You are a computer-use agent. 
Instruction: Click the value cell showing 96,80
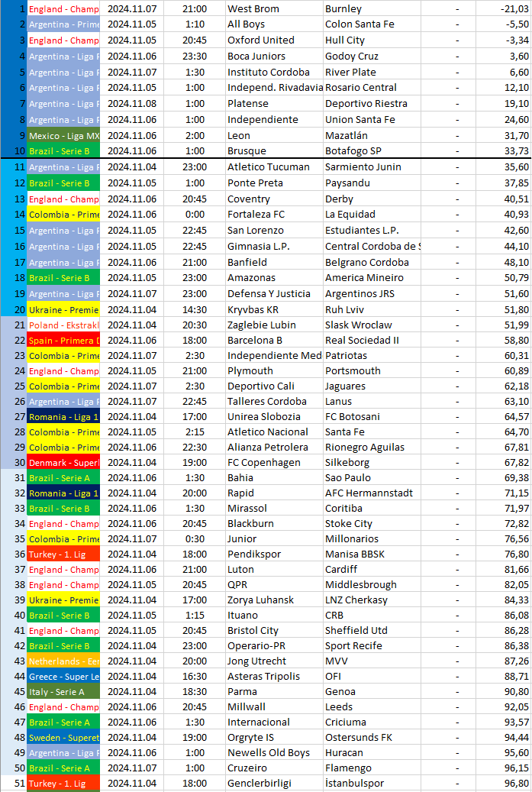coord(503,783)
